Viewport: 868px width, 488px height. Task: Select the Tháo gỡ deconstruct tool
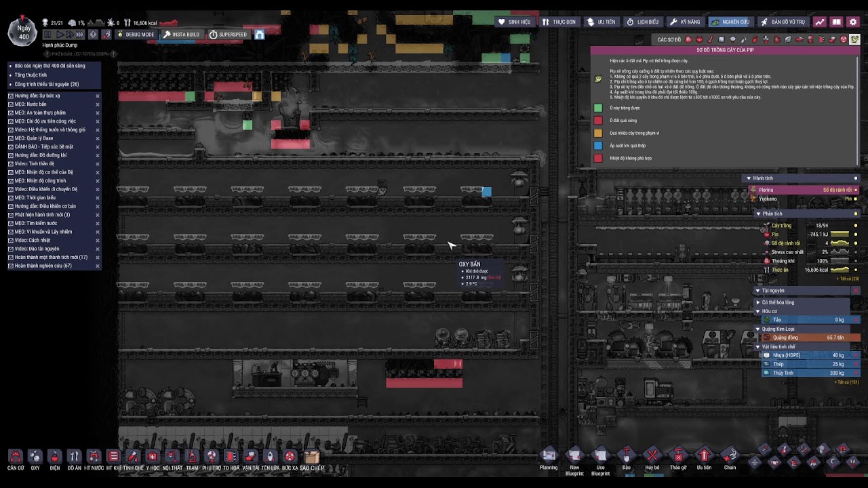click(x=678, y=455)
